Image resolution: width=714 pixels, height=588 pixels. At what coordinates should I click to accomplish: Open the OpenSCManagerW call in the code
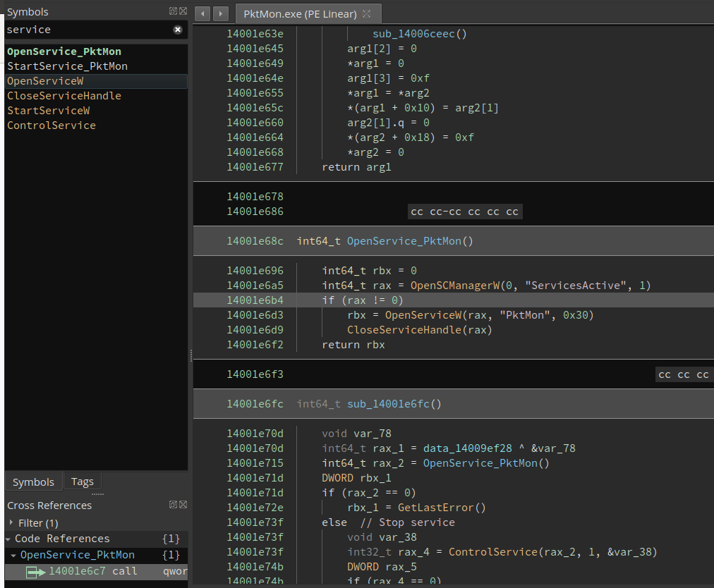coord(455,285)
